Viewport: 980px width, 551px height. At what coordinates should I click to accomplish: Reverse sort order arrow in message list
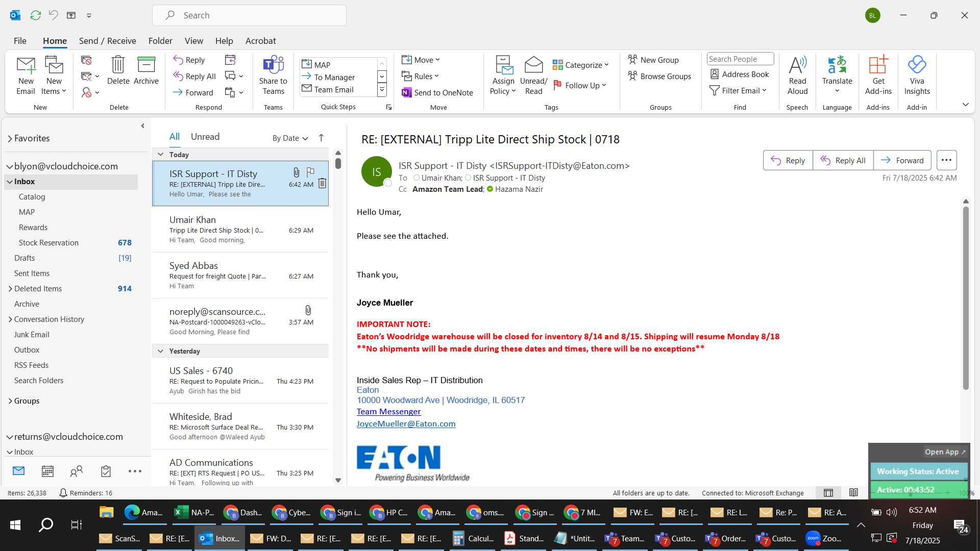click(x=321, y=138)
